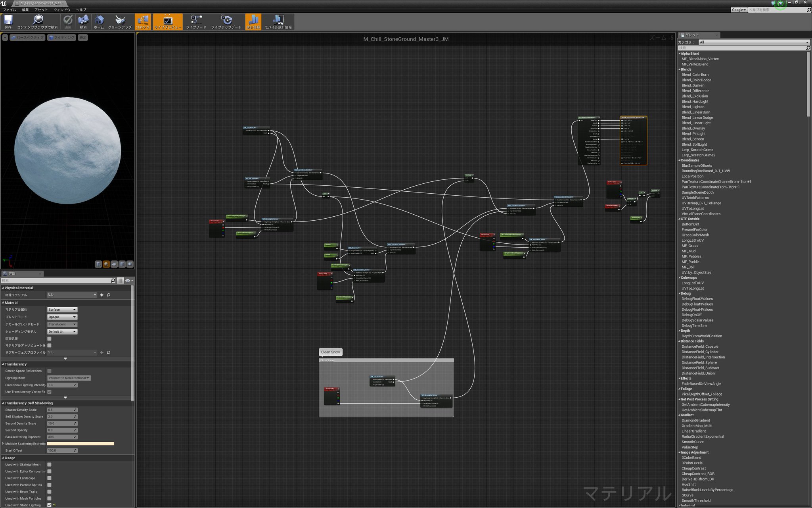Open the Opaque blend mode dropdown
The height and width of the screenshot is (508, 812).
[62, 317]
